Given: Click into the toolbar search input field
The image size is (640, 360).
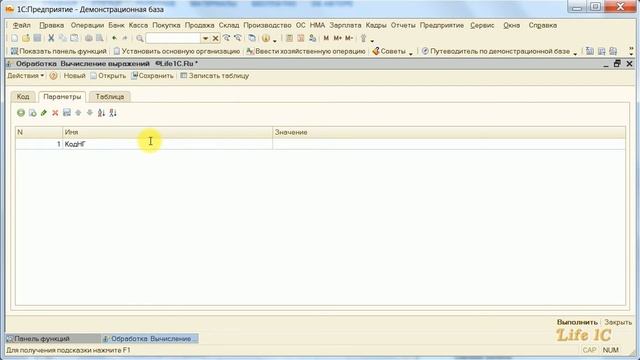Looking at the screenshot, I should tap(173, 38).
